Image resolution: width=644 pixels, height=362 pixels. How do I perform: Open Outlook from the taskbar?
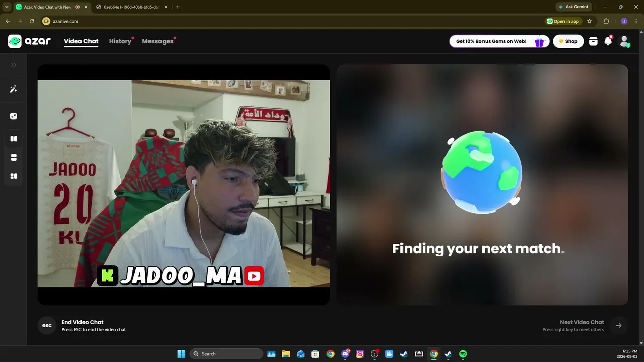301,354
